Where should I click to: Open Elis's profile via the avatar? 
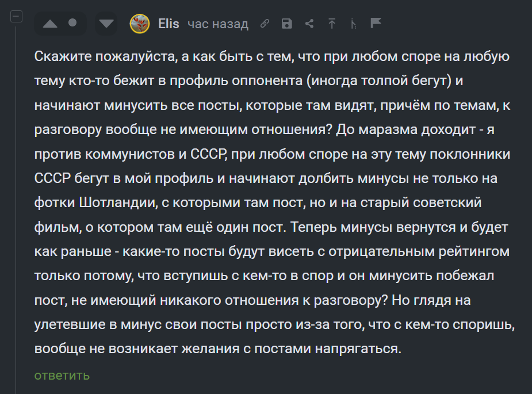(x=140, y=24)
